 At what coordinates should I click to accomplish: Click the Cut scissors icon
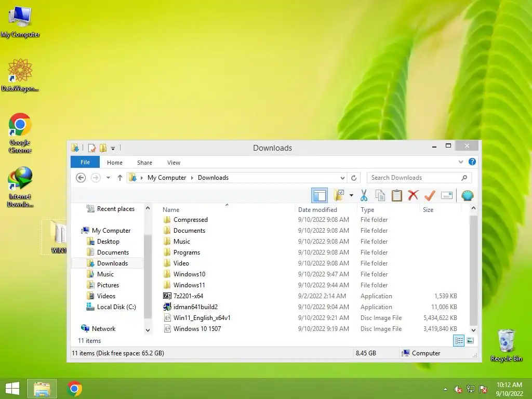point(364,195)
